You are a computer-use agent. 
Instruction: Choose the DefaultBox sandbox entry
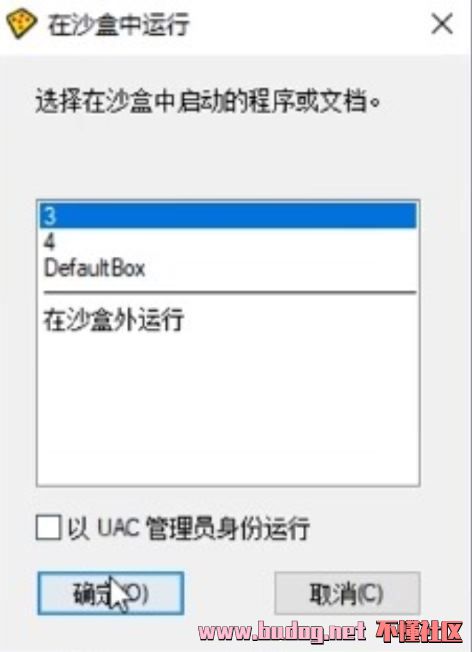click(228, 268)
